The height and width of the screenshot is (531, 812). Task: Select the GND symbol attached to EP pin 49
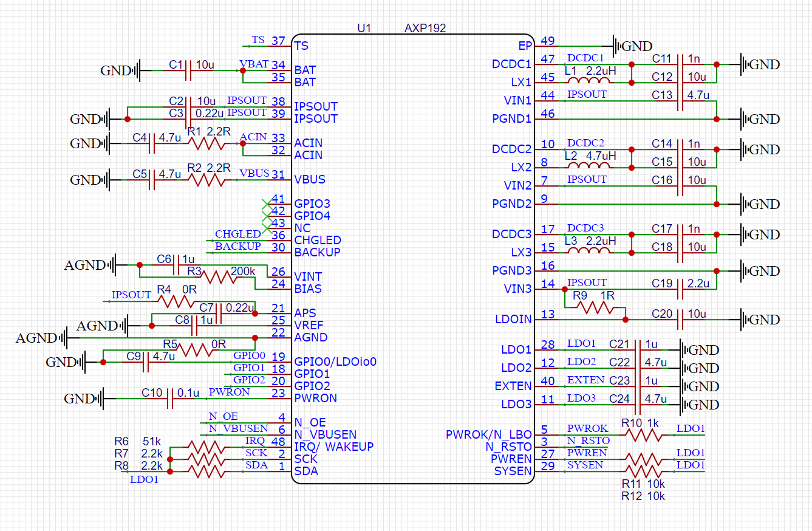(632, 46)
